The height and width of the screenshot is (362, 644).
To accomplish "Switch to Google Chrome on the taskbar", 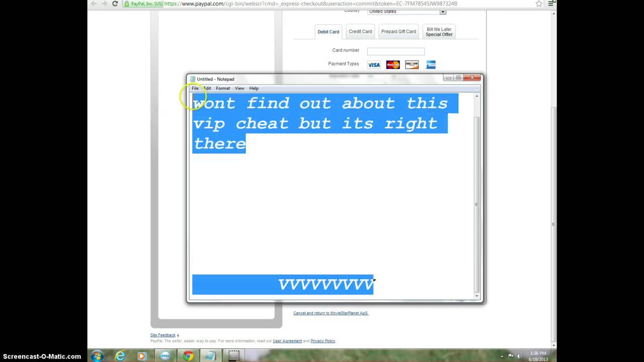I will coord(188,356).
